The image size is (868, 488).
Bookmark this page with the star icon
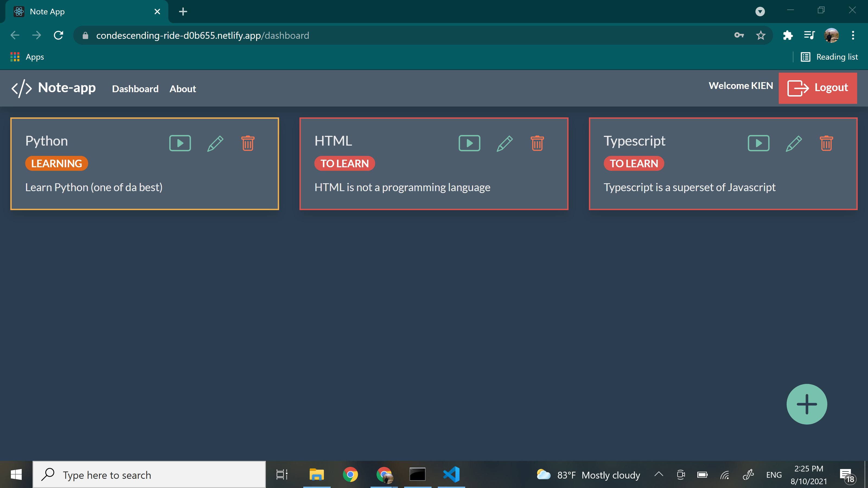[761, 35]
